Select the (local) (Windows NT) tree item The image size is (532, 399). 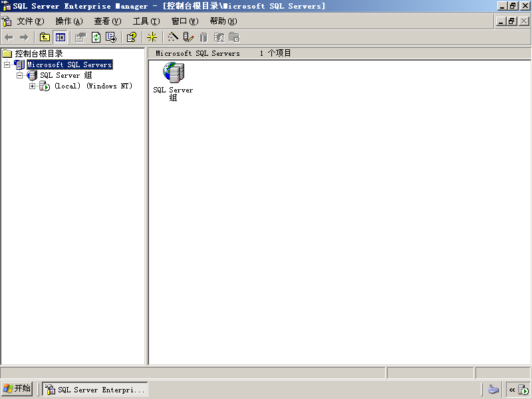pyautogui.click(x=93, y=86)
